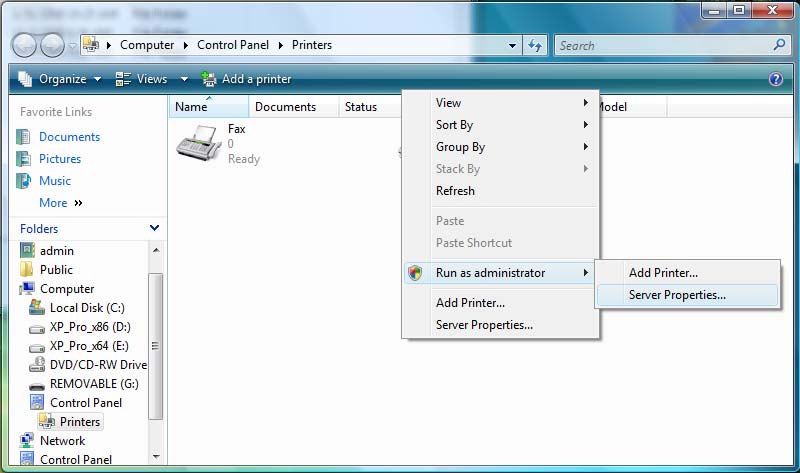Click the REMOVABLE (G:) drive icon
The width and height of the screenshot is (800, 473).
tap(37, 386)
